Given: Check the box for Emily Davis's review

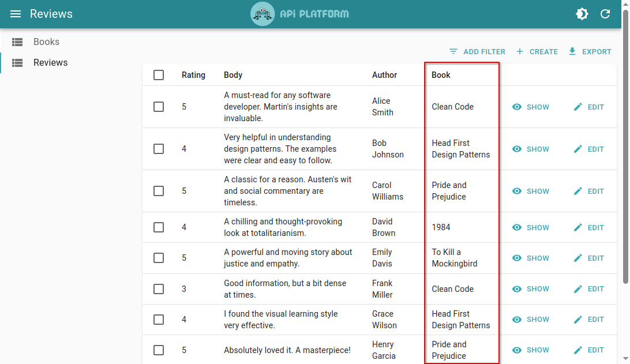Looking at the screenshot, I should click(159, 258).
